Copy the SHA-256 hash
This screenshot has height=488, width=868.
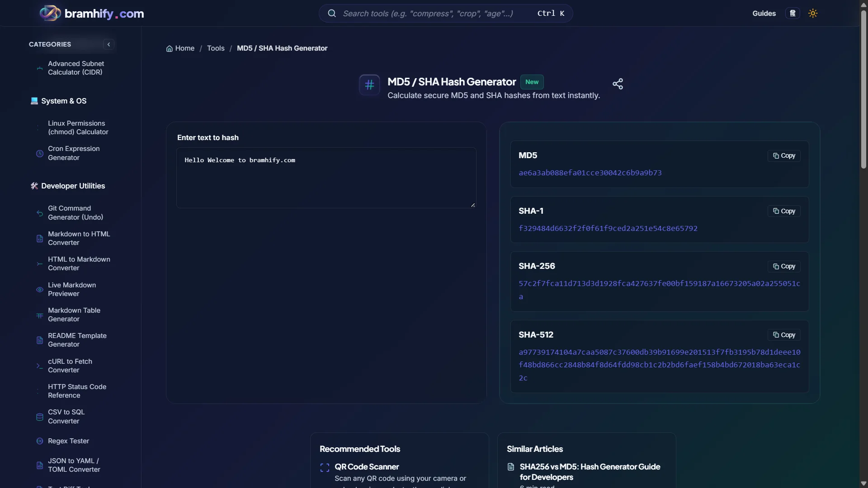(x=784, y=267)
